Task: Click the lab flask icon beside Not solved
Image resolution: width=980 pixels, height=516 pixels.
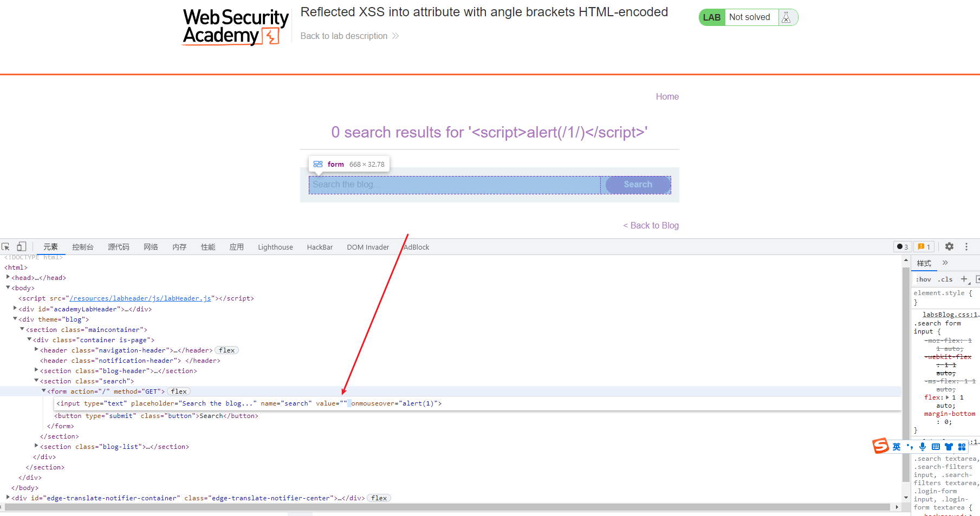Action: tap(786, 17)
